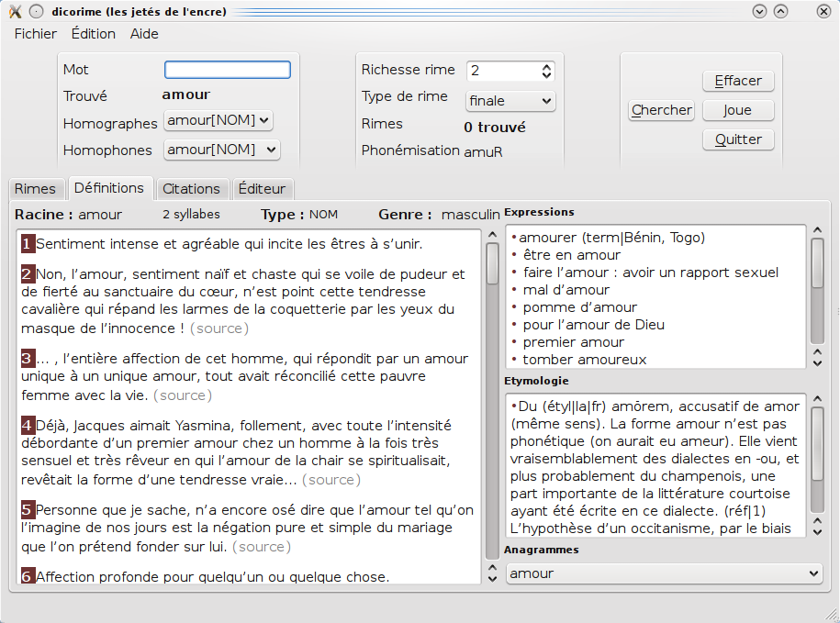Select expression 'pour l'amour de Dieu'
This screenshot has width=840, height=623.
pyautogui.click(x=594, y=325)
